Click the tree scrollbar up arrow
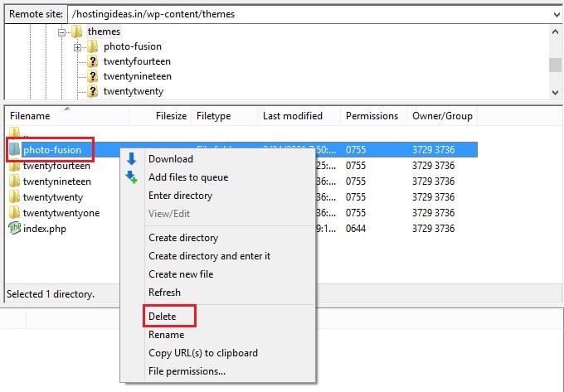Screen dimensions: 564x392 point(555,32)
